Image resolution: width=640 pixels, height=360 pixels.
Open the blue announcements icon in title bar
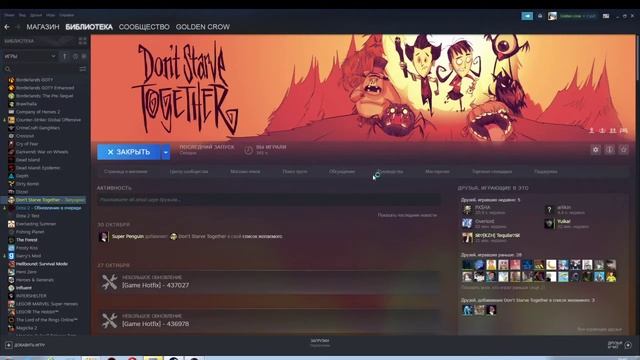pos(527,16)
